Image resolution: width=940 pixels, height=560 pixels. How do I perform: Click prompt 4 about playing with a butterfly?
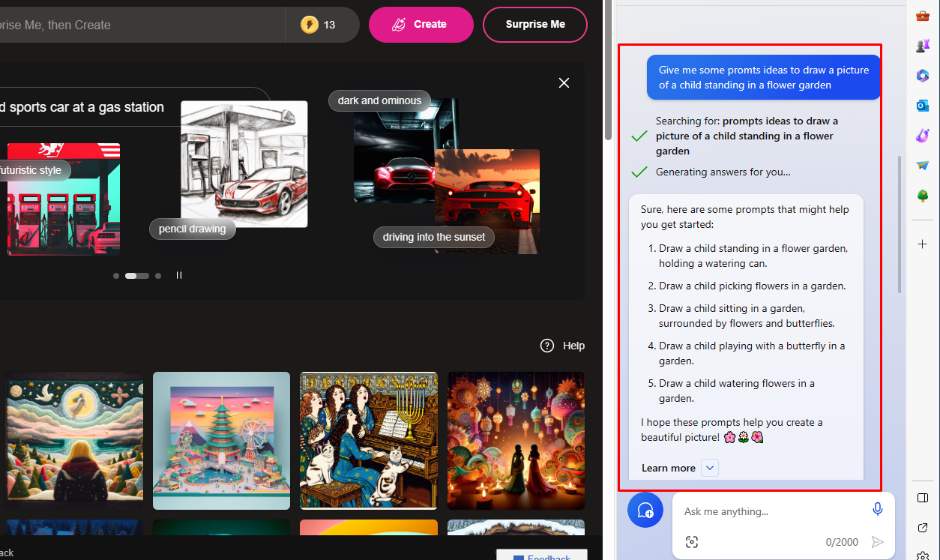coord(752,353)
